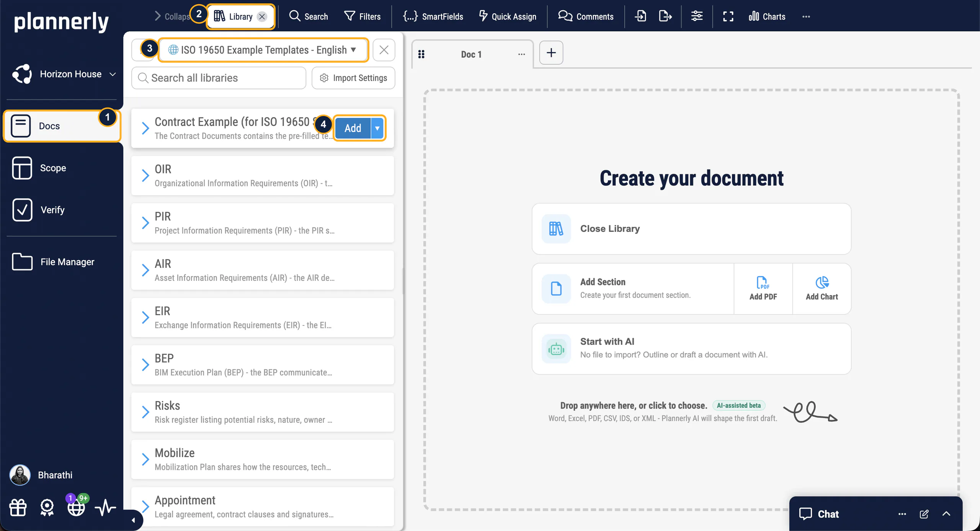
Task: Open the Doc 1 tab options ellipsis
Action: pyautogui.click(x=521, y=54)
